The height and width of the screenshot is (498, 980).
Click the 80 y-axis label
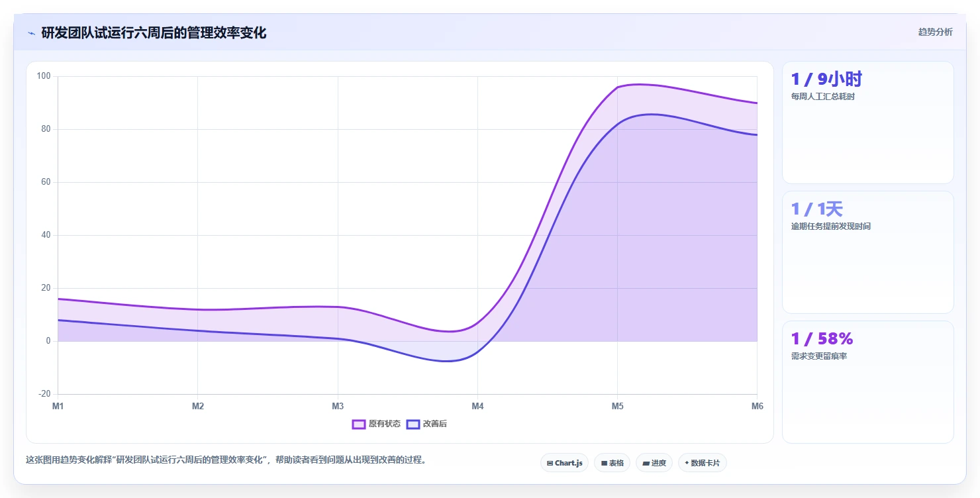[46, 129]
